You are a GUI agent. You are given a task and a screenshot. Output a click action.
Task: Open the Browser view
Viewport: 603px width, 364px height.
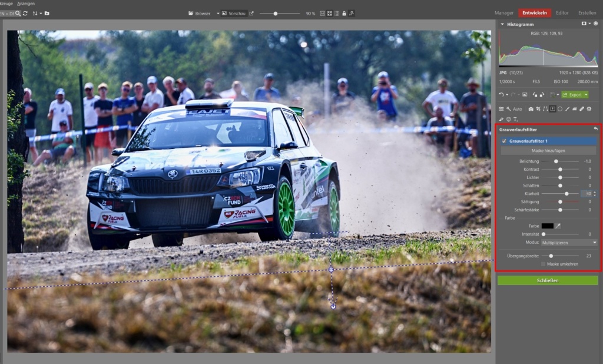pos(199,14)
